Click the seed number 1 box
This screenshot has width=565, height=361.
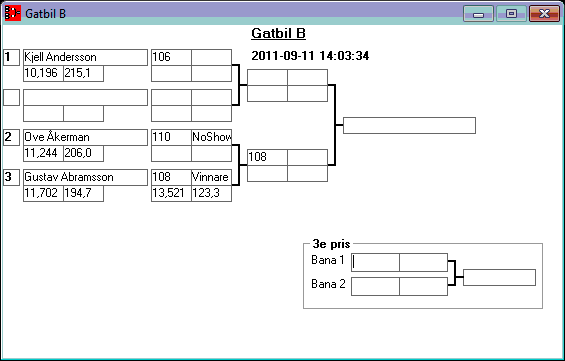point(12,57)
